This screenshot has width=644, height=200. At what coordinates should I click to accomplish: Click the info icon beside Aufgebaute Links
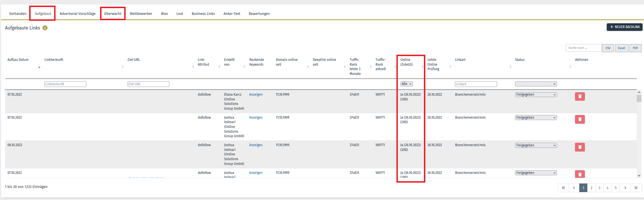(45, 28)
